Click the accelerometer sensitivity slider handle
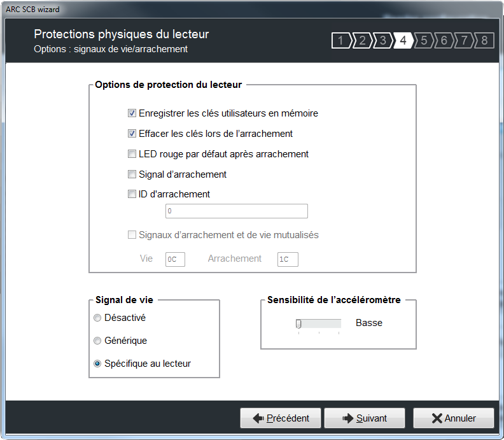504x440 pixels. coord(298,324)
